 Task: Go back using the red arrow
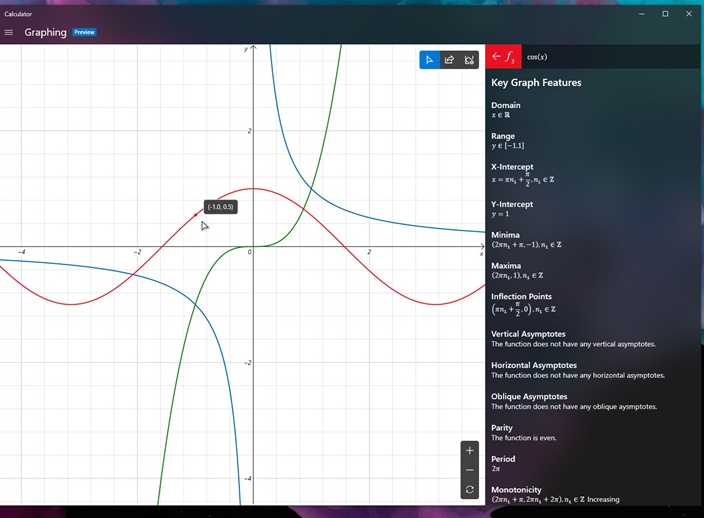click(496, 57)
